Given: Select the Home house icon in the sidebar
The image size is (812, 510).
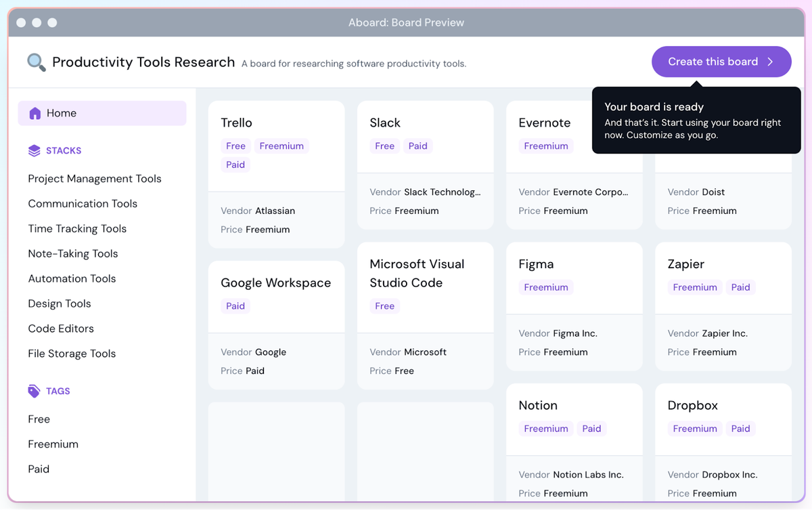Looking at the screenshot, I should (35, 112).
